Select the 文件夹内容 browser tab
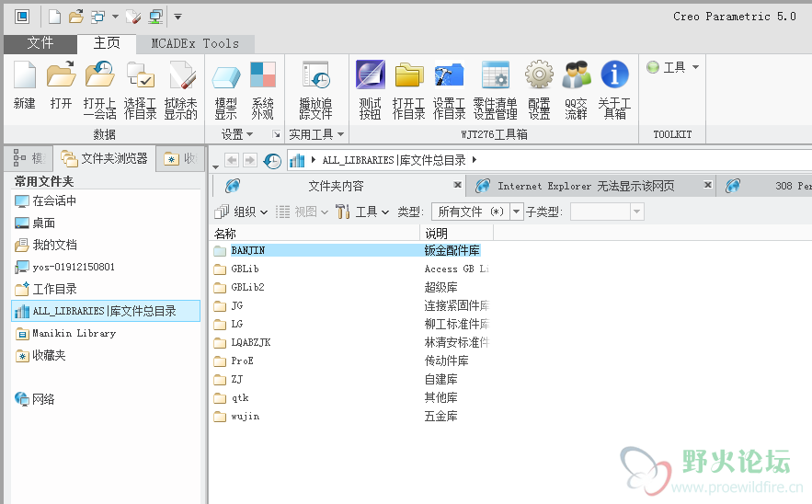This screenshot has width=812, height=504. coord(337,186)
